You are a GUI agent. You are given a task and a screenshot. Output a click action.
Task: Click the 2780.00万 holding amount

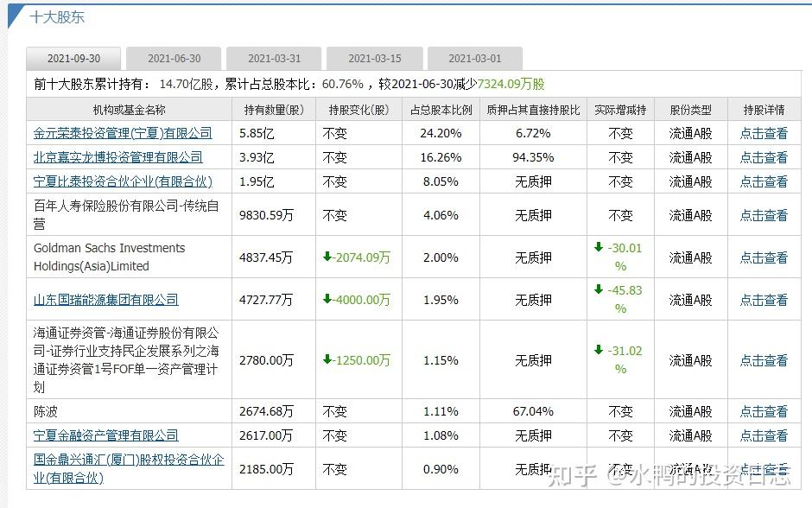pos(266,360)
